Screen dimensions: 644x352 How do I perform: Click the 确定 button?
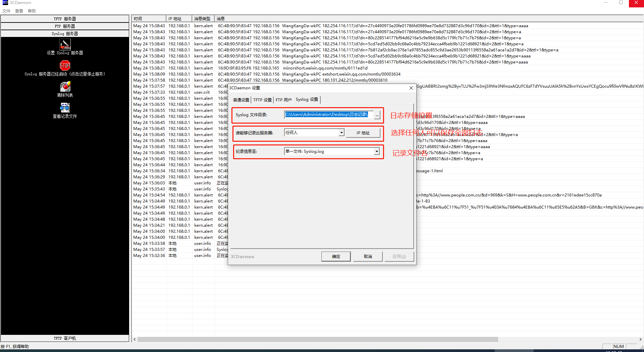[336, 257]
